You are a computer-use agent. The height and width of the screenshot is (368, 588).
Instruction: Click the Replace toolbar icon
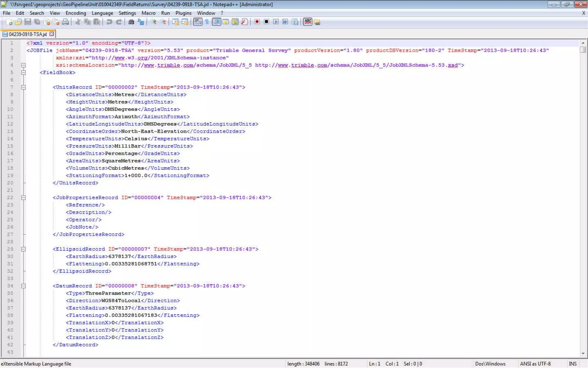click(141, 22)
